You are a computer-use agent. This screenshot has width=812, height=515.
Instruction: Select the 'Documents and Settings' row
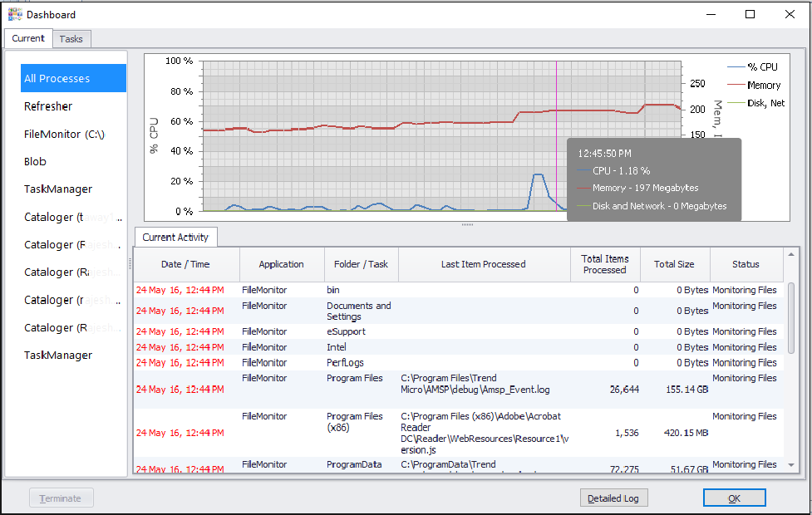[458, 311]
